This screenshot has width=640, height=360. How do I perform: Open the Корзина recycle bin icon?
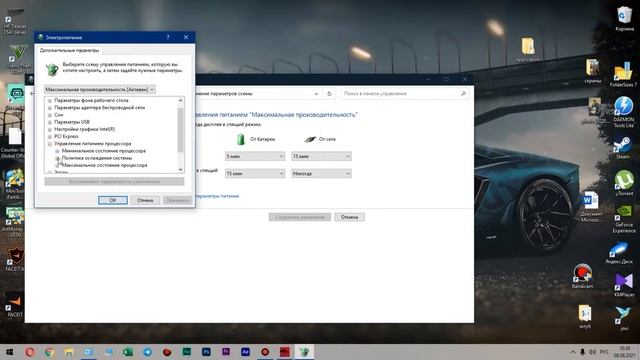click(x=624, y=18)
